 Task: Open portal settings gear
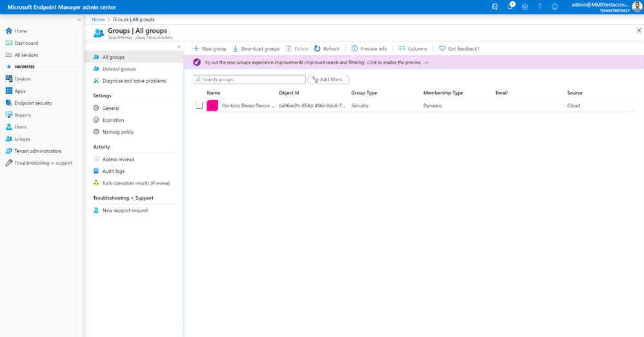(525, 7)
